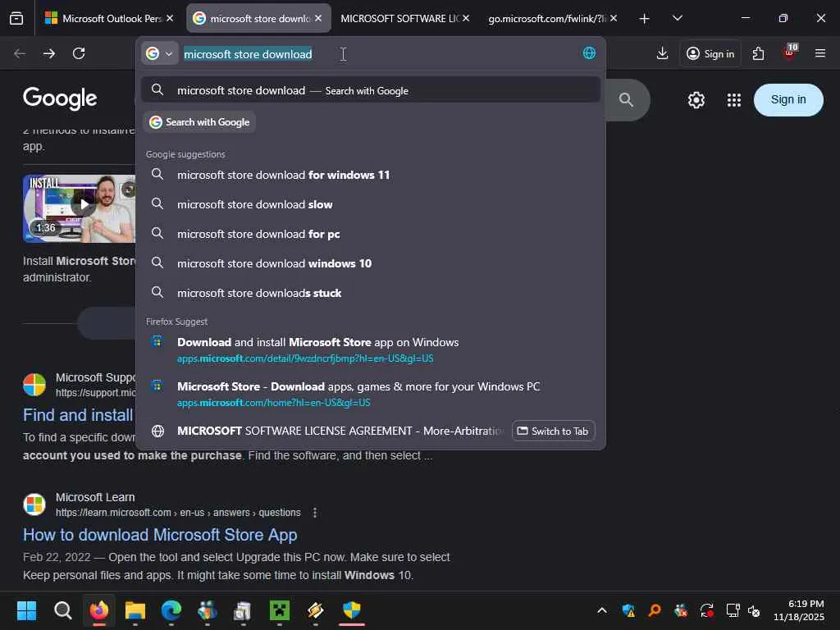Open File Explorer from the taskbar
The height and width of the screenshot is (630, 840).
click(135, 610)
